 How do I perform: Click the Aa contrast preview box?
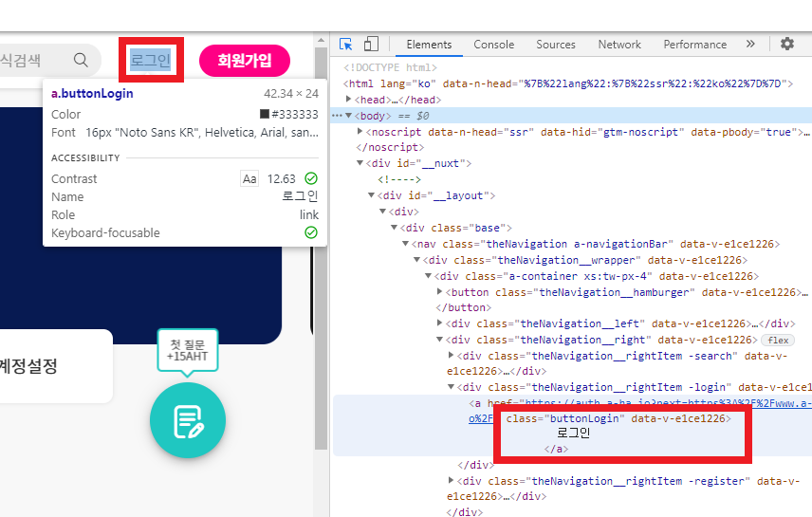(249, 178)
